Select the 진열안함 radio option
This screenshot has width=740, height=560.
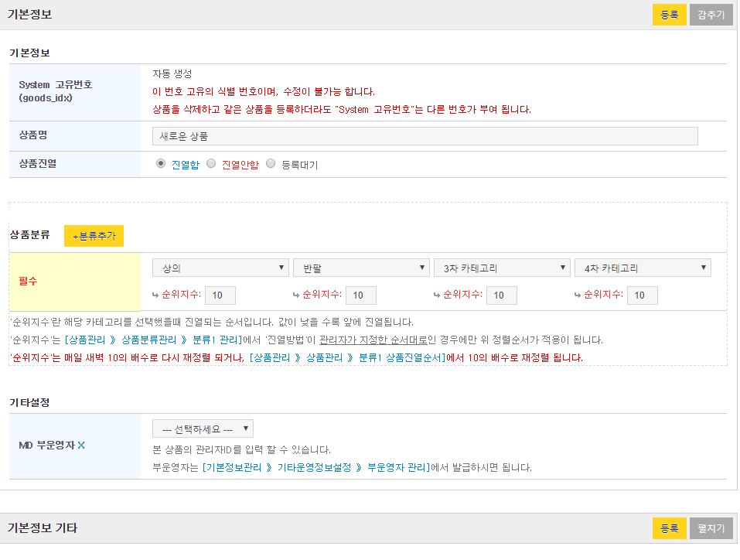(x=211, y=164)
